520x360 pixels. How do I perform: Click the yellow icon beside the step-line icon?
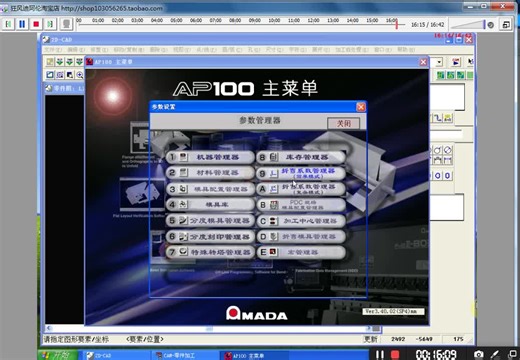click(448, 118)
